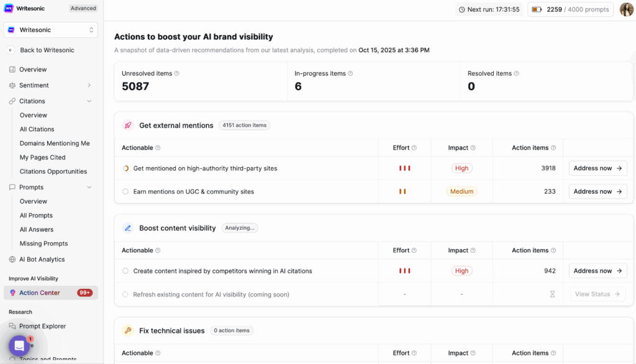Viewport: 636px width, 364px height.
Task: Click the wrench icon for Fix technical issues
Action: (x=128, y=330)
